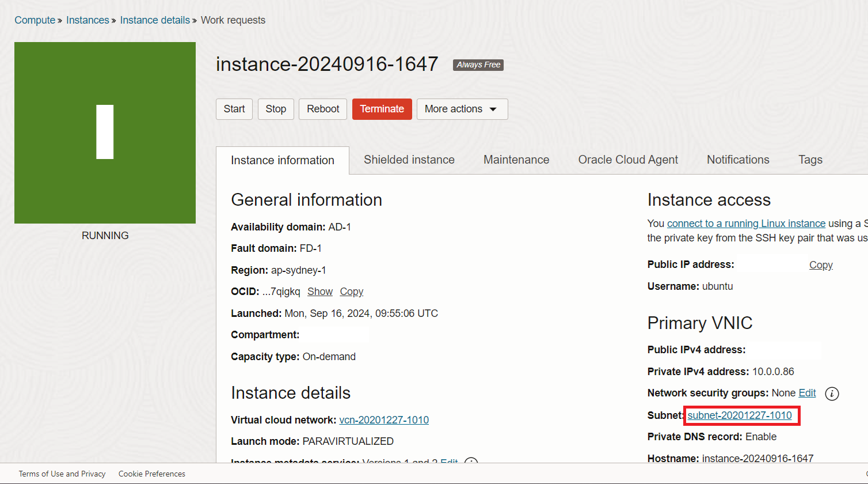Copy the OCID value
This screenshot has height=484, width=868.
[352, 292]
